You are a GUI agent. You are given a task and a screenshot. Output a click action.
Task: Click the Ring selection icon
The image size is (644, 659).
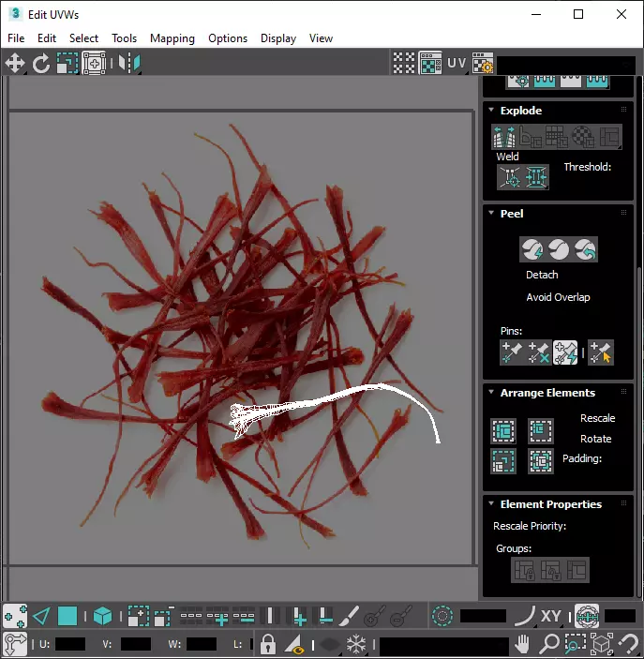[x=270, y=617]
